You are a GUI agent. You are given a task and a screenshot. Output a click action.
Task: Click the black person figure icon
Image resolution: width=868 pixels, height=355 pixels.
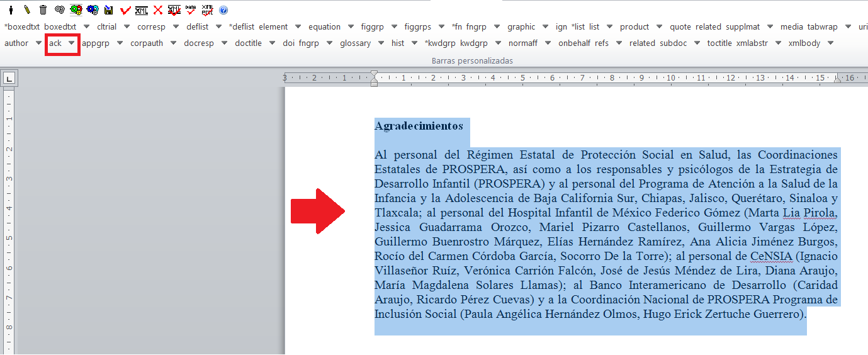(11, 10)
